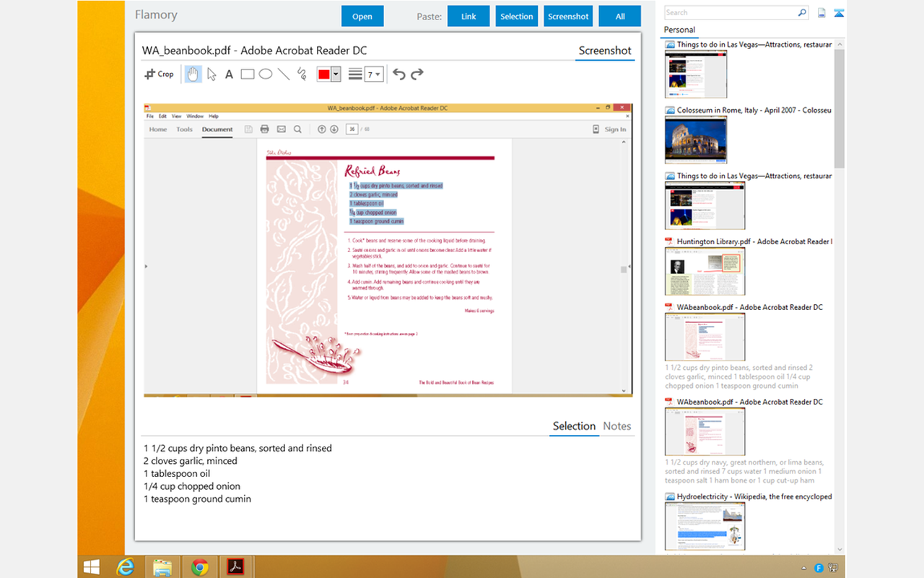924x578 pixels.
Task: Click the Huntington Library PDF icon
Action: 670,241
